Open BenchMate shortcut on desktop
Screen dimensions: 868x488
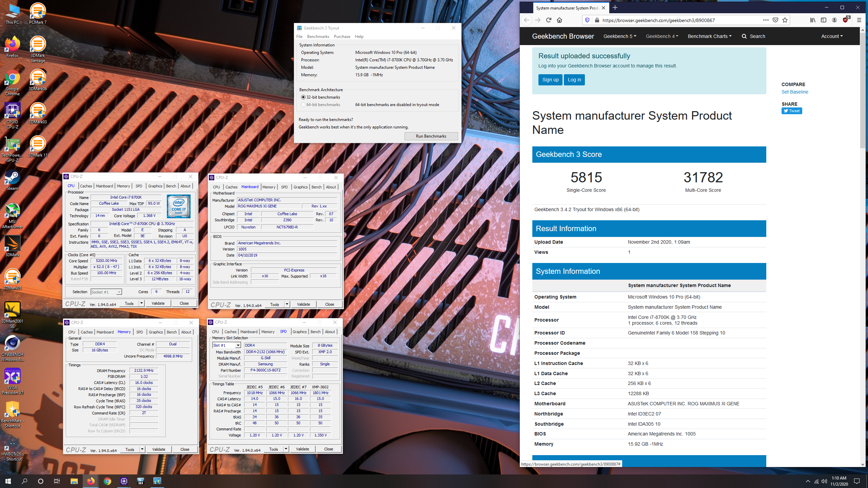12,414
